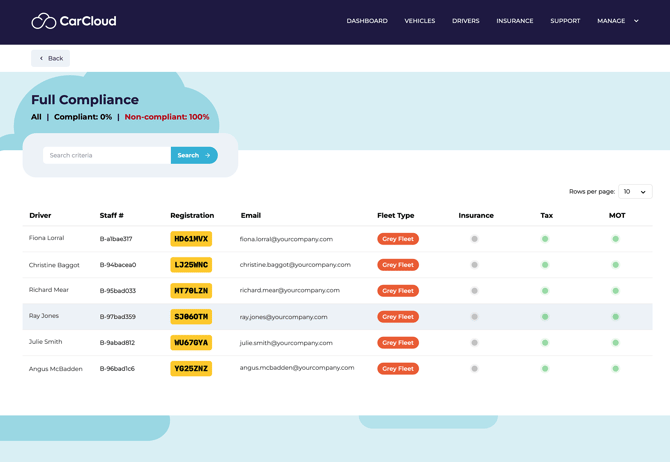This screenshot has width=670, height=462.
Task: Sort by Insurance column header
Action: (476, 215)
